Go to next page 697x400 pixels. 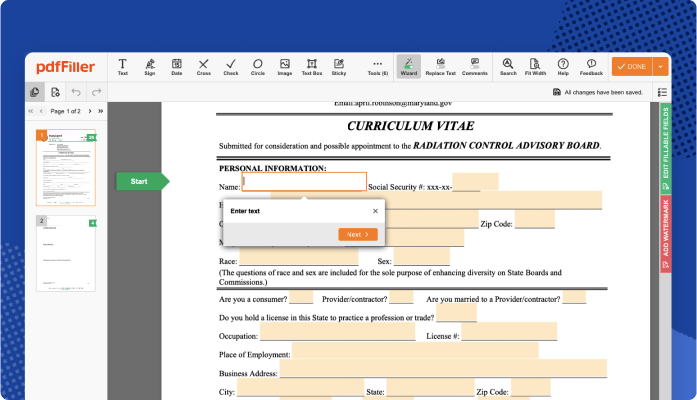coord(90,111)
